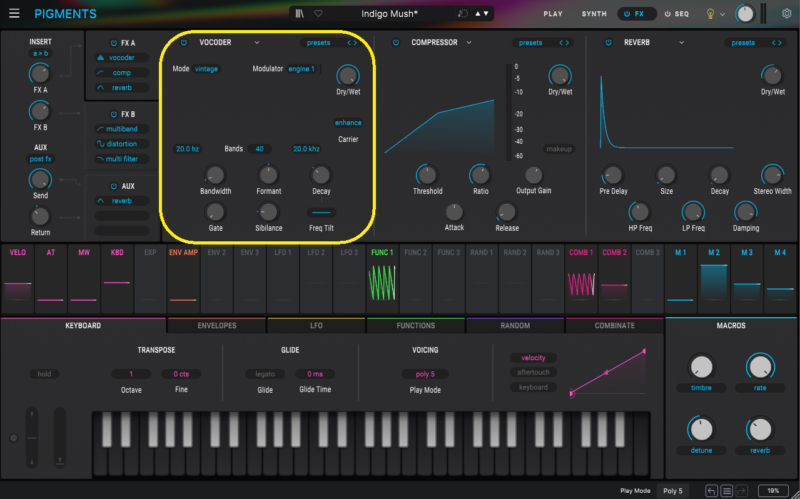800x499 pixels.
Task: Click the redo arrow icon
Action: (742, 491)
